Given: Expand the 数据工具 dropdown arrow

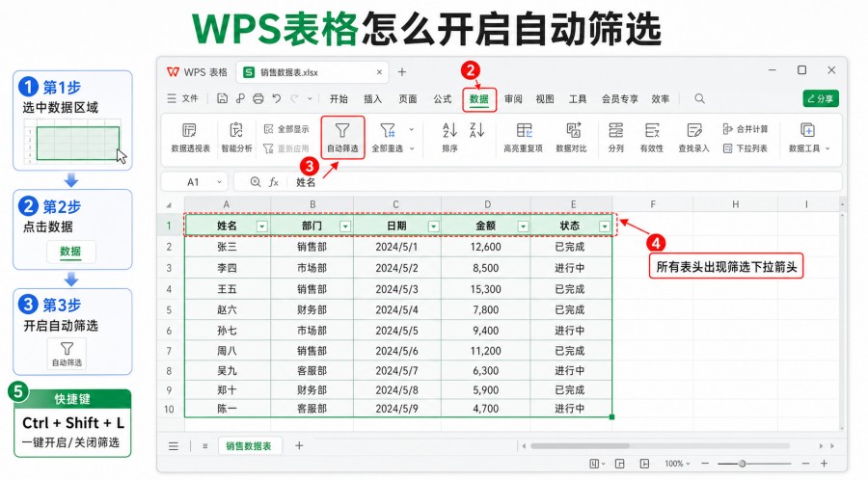Looking at the screenshot, I should click(827, 148).
